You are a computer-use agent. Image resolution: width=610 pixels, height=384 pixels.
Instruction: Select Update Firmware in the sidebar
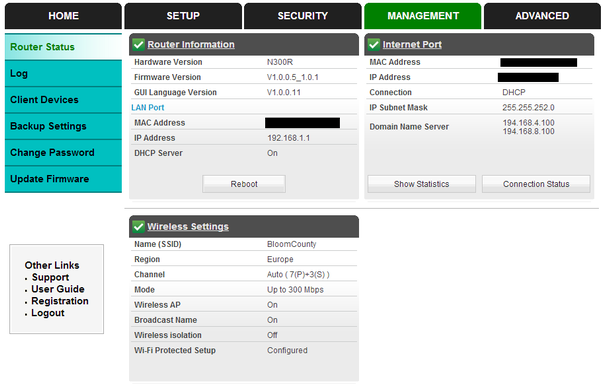point(63,179)
